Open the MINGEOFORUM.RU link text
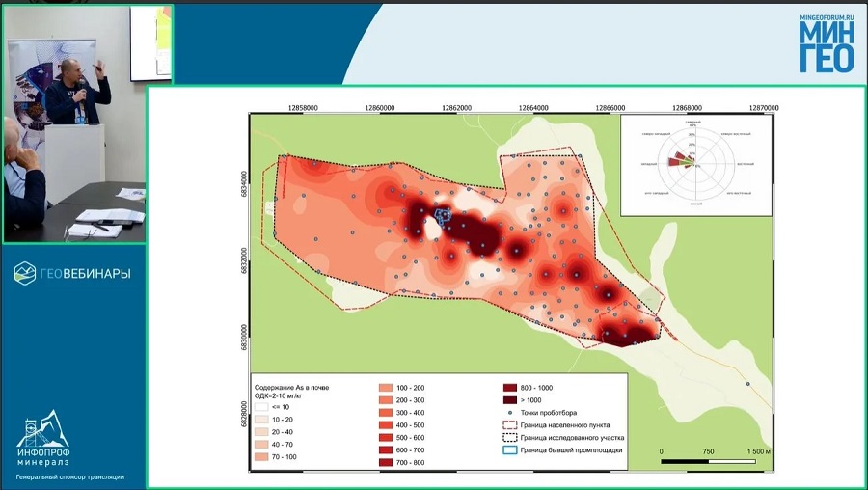This screenshot has height=490, width=868. coord(827,17)
